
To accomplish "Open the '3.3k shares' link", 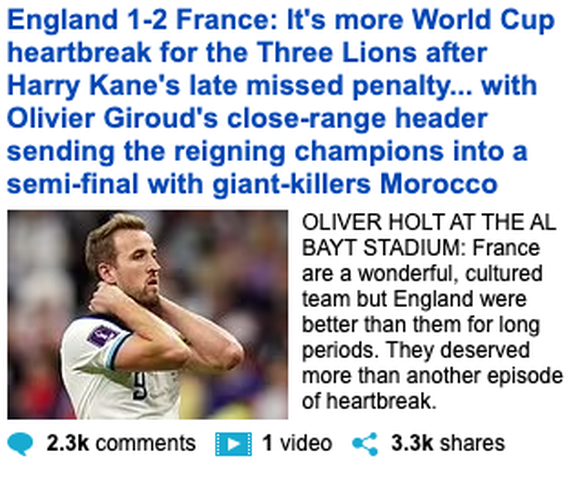I will click(448, 443).
